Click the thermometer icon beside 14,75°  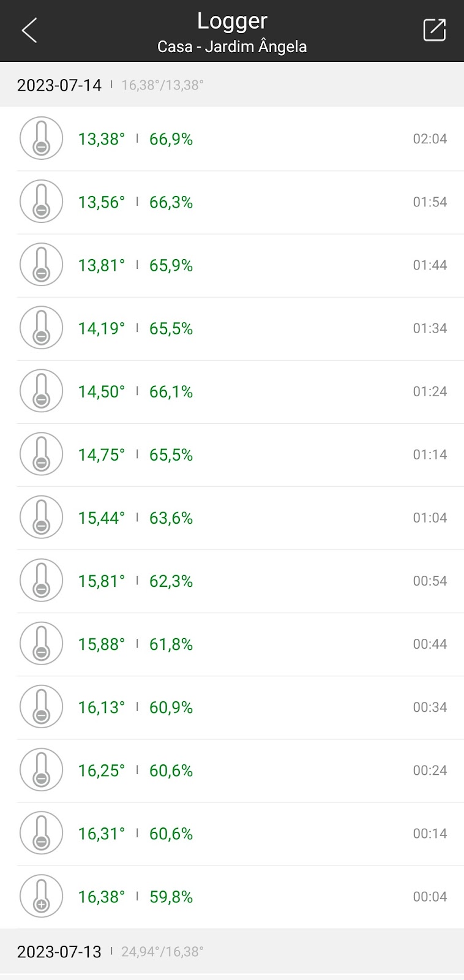coord(42,454)
